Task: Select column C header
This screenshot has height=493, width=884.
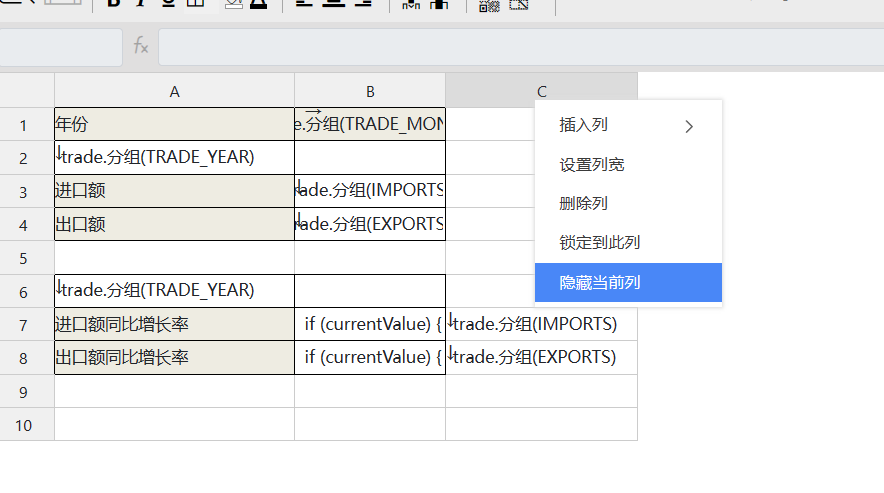Action: tap(541, 91)
